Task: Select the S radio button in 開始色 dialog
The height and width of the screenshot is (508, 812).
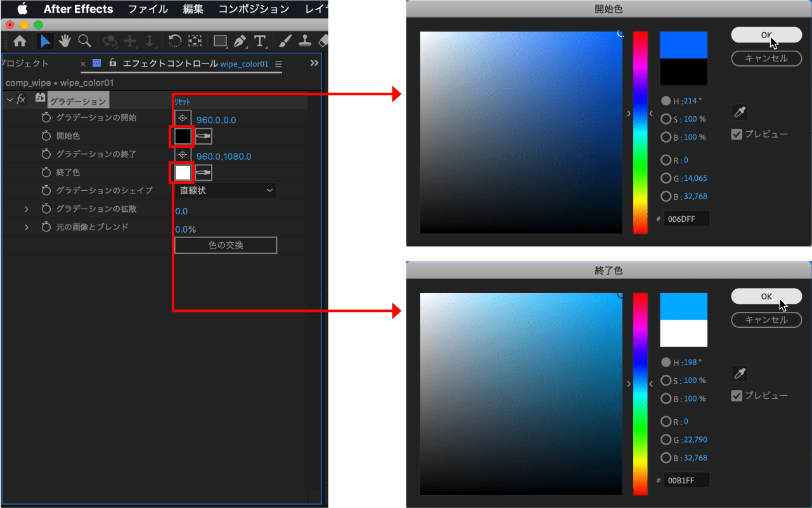Action: pos(666,119)
